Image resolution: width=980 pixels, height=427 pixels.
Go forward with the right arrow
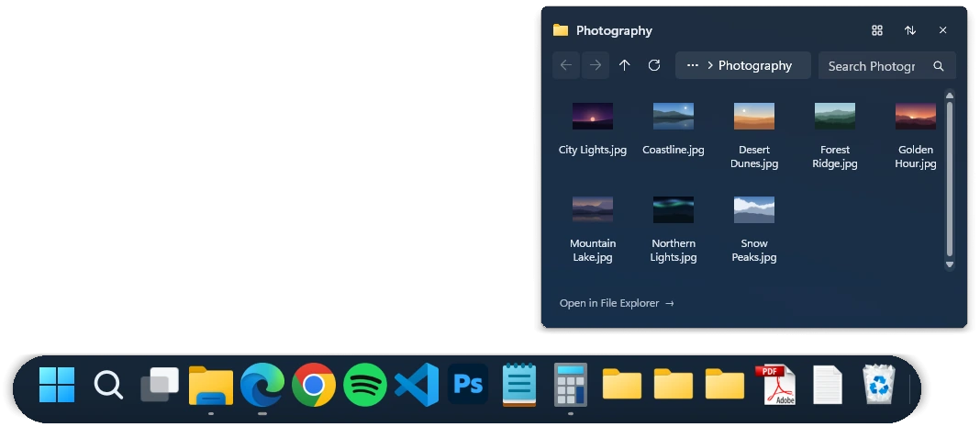[596, 65]
